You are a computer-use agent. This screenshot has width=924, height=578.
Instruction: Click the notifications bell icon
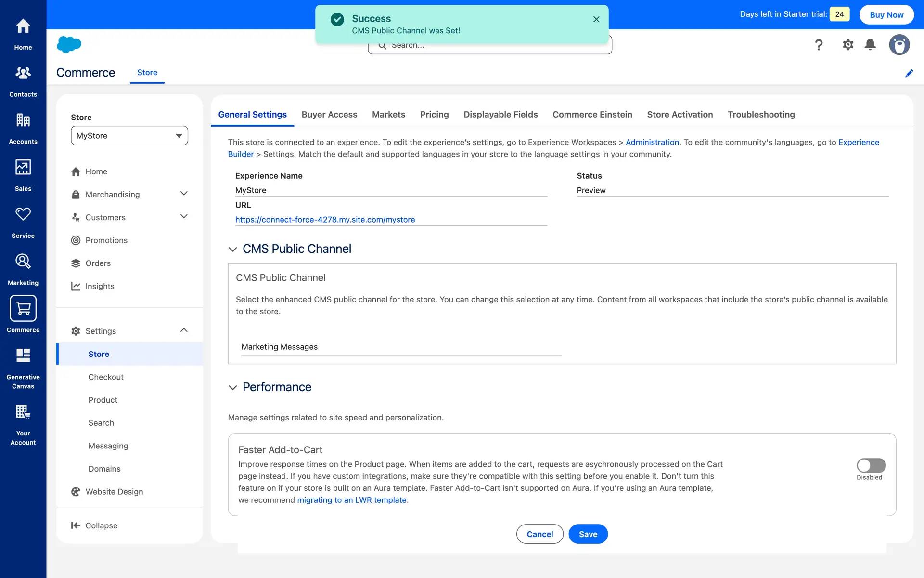click(870, 45)
